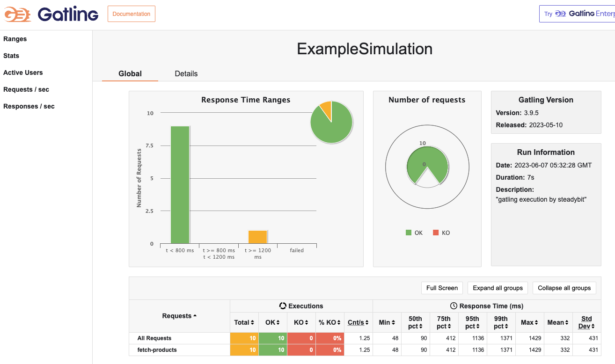The image size is (615, 364).
Task: Sort by KO column header
Action: pyautogui.click(x=301, y=322)
